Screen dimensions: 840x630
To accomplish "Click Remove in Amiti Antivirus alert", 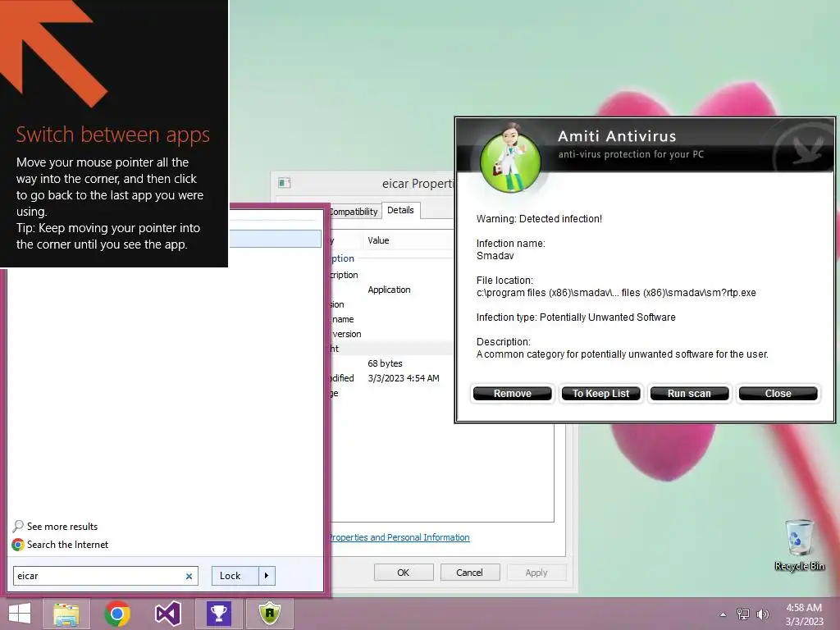I will [x=512, y=393].
